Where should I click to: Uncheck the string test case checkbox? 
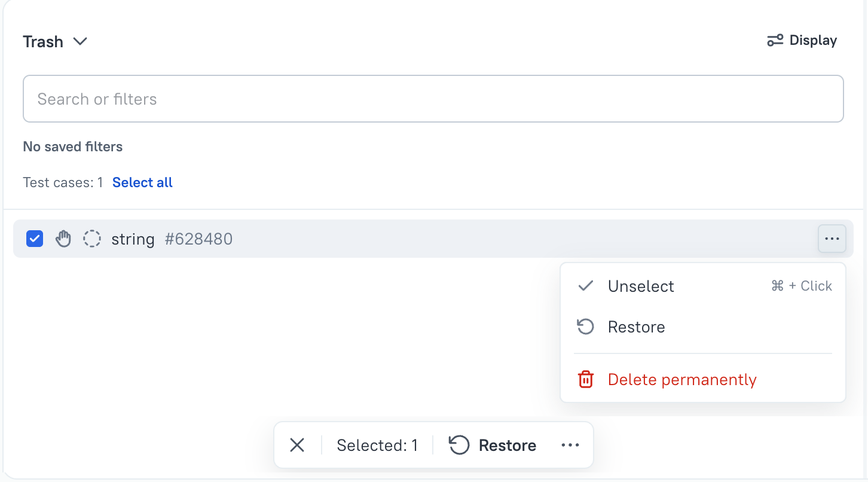[35, 239]
